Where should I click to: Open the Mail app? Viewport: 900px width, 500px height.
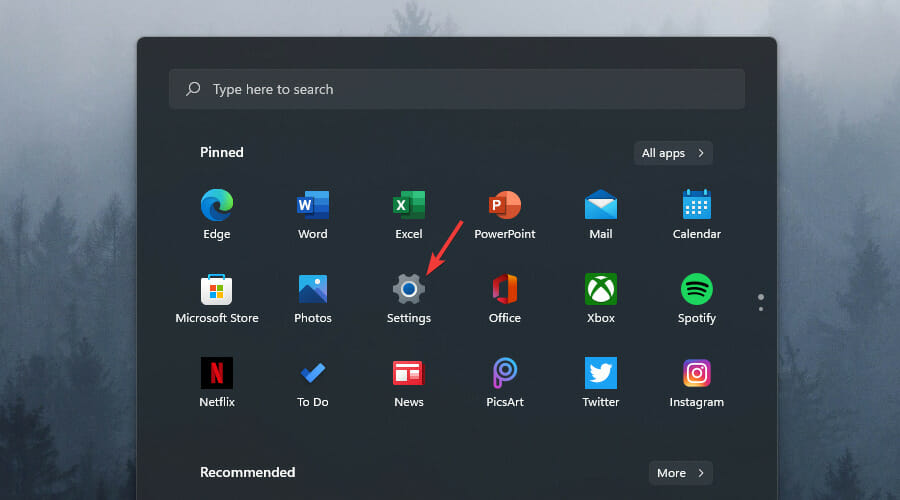[x=601, y=205]
